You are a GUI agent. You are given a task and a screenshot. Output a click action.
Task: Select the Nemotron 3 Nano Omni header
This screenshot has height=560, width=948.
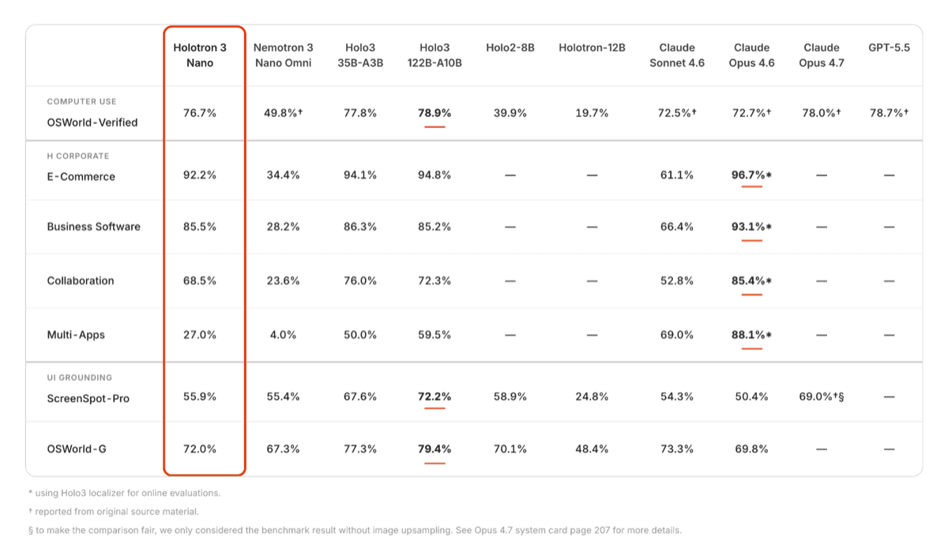[283, 55]
